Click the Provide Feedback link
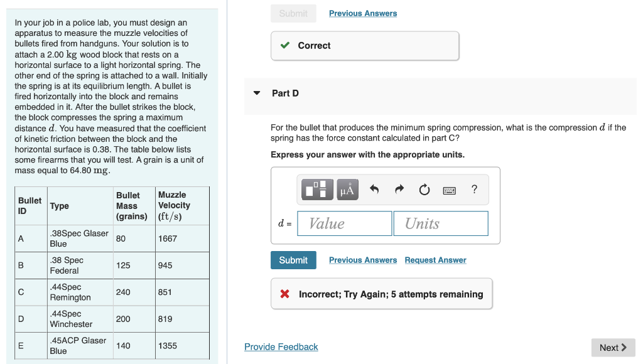This screenshot has height=364, width=643. pos(281,347)
